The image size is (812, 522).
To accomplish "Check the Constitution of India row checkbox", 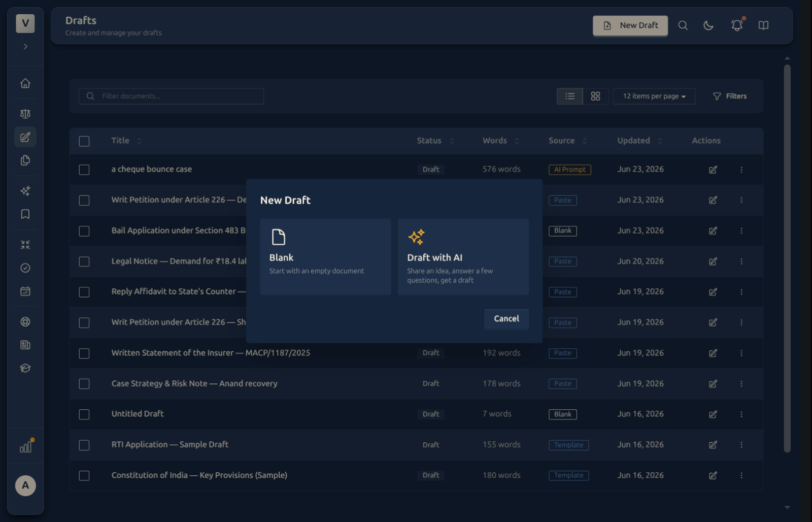I will click(84, 476).
